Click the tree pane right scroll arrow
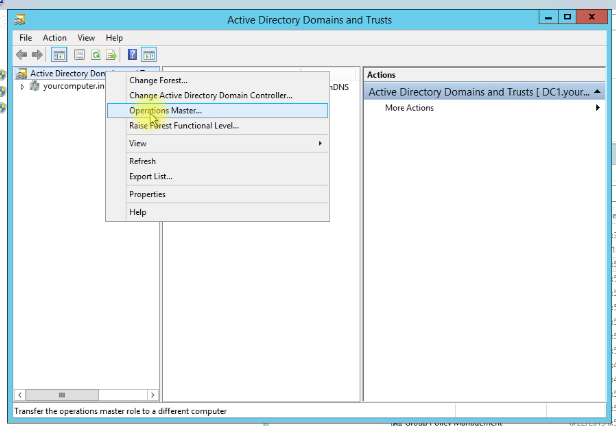This screenshot has width=616, height=426. pyautogui.click(x=152, y=395)
